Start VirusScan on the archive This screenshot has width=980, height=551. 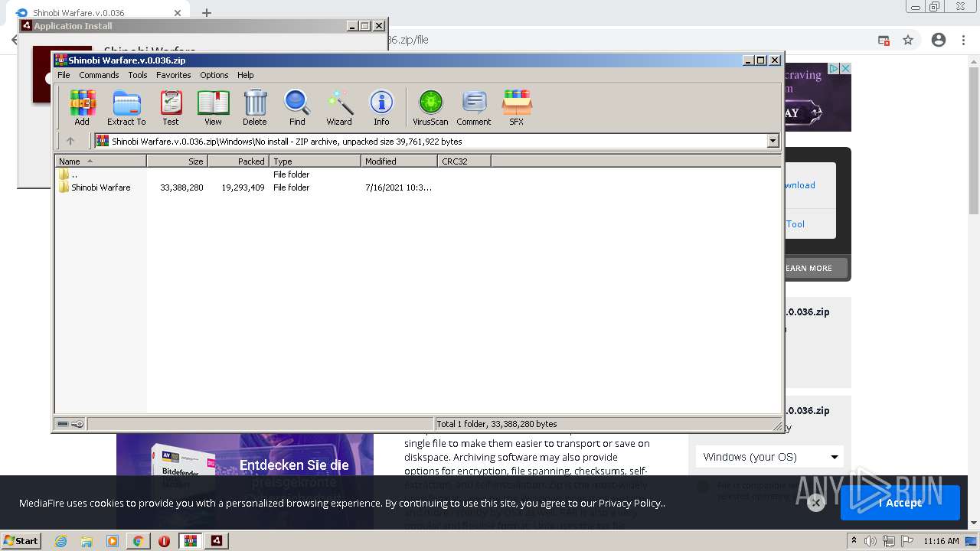pyautogui.click(x=430, y=107)
